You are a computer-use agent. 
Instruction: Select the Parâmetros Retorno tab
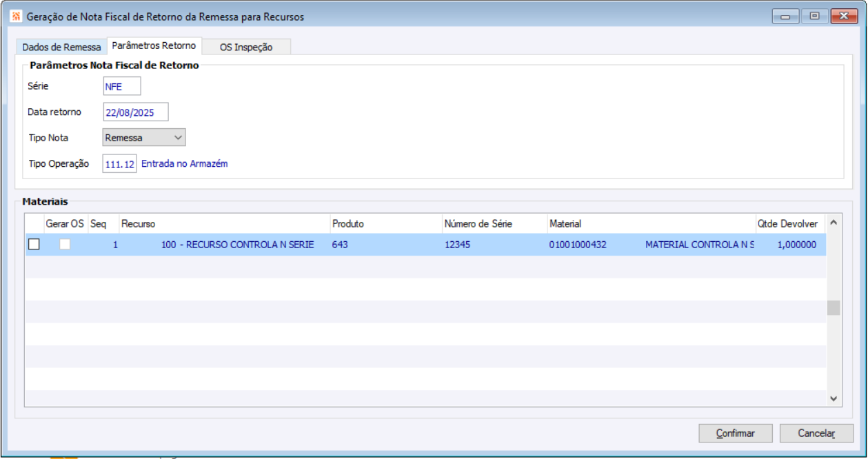[x=154, y=45]
